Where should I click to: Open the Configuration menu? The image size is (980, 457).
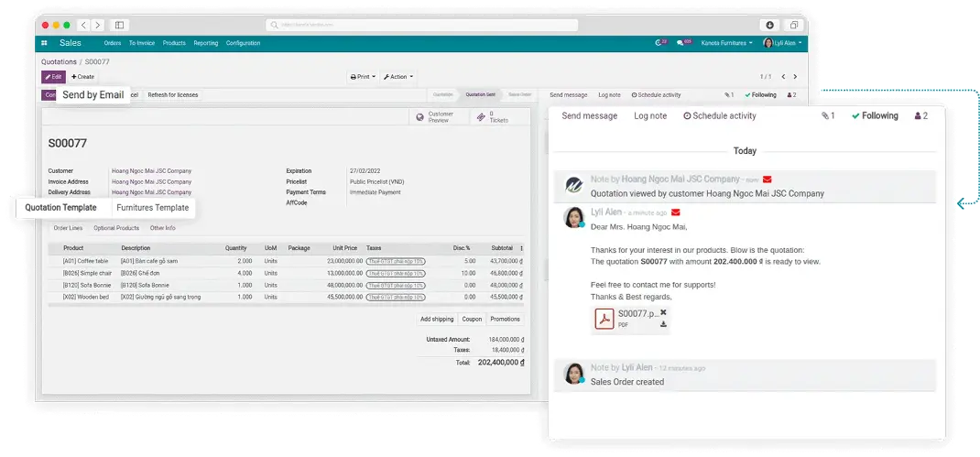click(x=243, y=43)
